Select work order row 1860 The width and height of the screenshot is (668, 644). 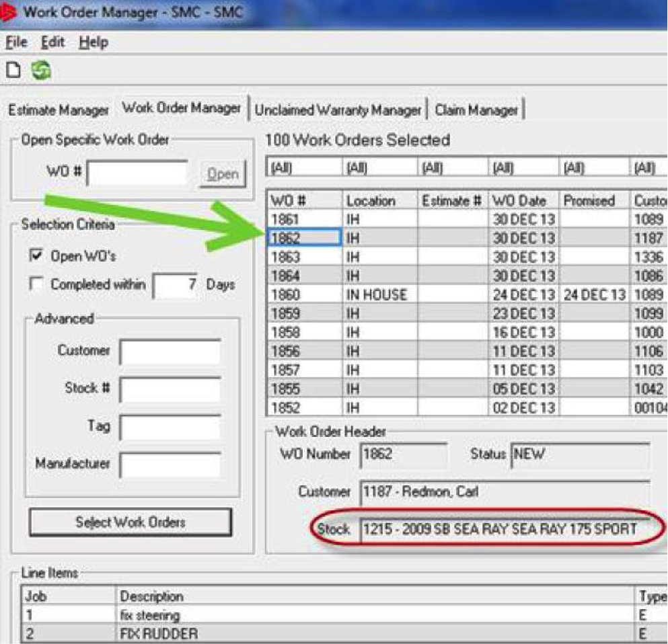pyautogui.click(x=467, y=294)
